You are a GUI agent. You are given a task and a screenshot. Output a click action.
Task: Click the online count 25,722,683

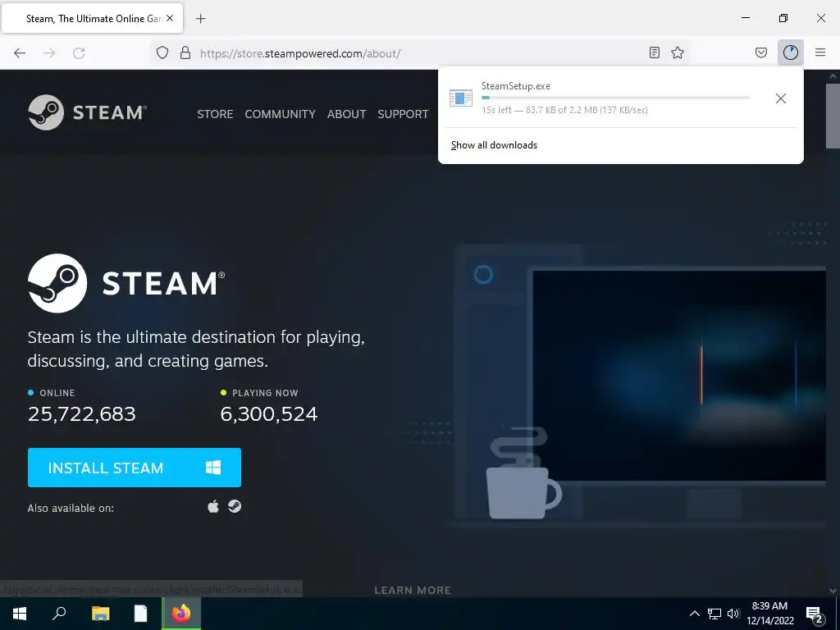(82, 413)
